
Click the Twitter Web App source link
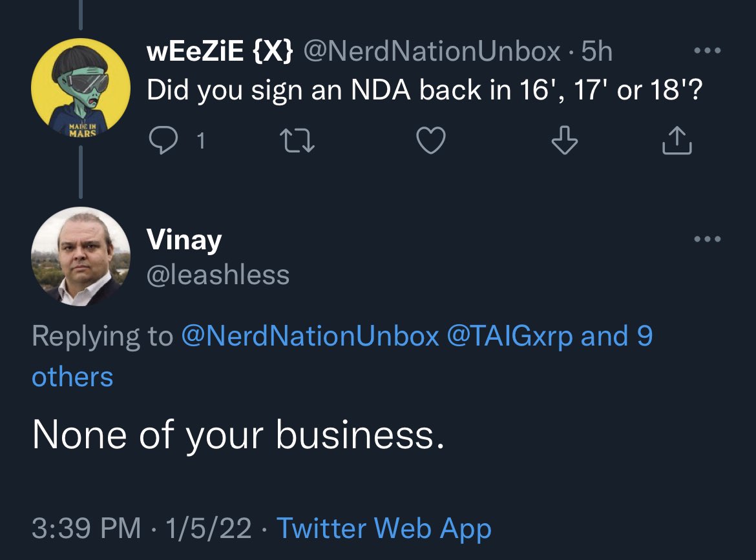(x=384, y=528)
